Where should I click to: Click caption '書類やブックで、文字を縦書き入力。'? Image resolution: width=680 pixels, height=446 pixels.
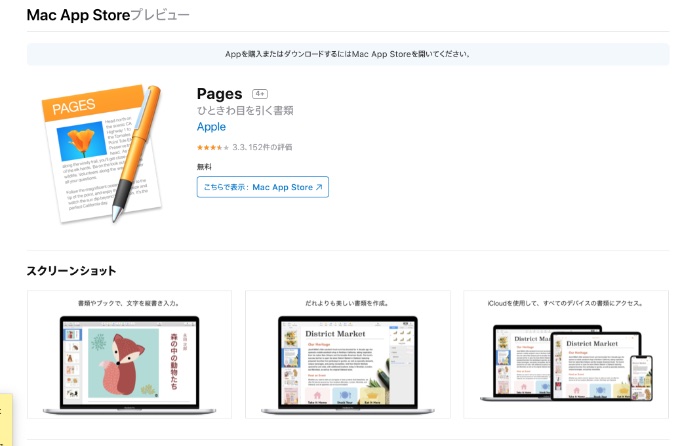coord(129,303)
